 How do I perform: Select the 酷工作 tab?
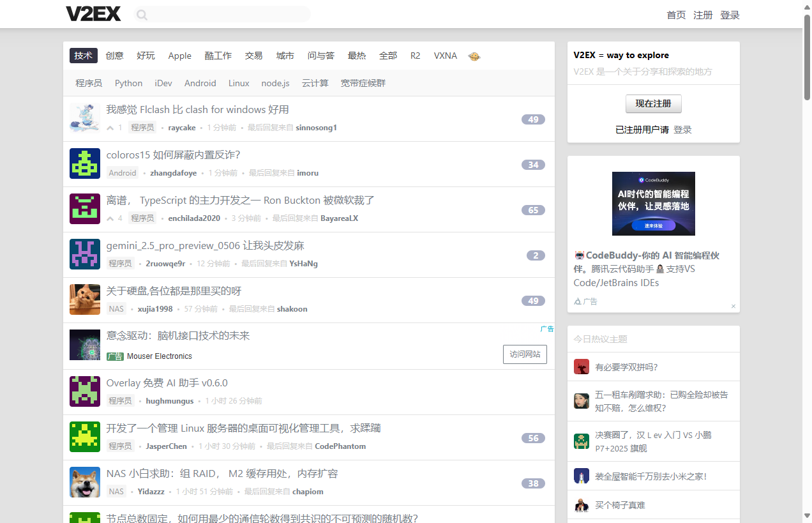[218, 56]
